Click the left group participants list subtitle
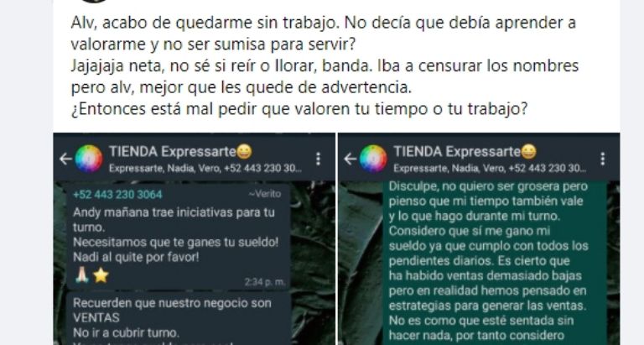 point(205,168)
